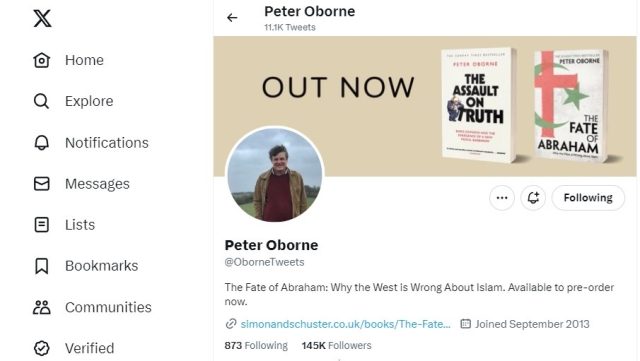Image resolution: width=640 pixels, height=361 pixels.
Task: Open Communities people icon
Action: point(41,307)
